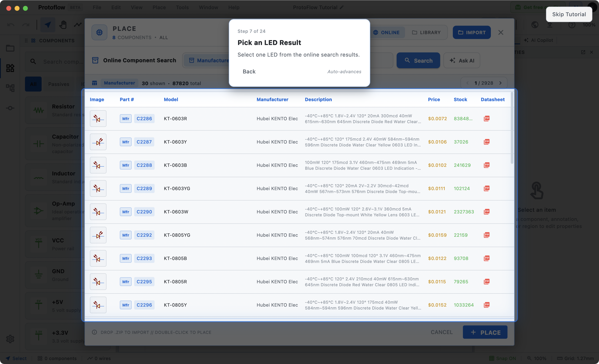Switch to the ONLINE source tab
Screen dimensions: 599x364
pyautogui.click(x=387, y=32)
